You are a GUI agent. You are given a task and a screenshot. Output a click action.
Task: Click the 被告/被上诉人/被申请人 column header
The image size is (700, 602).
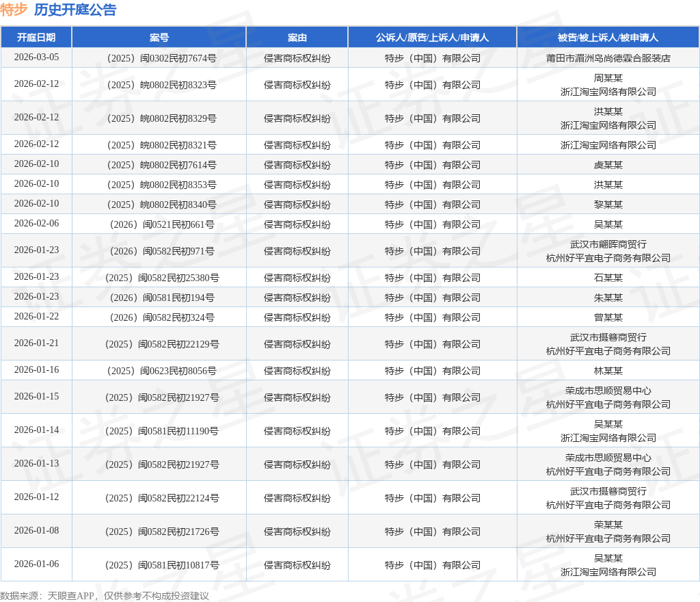pos(608,38)
